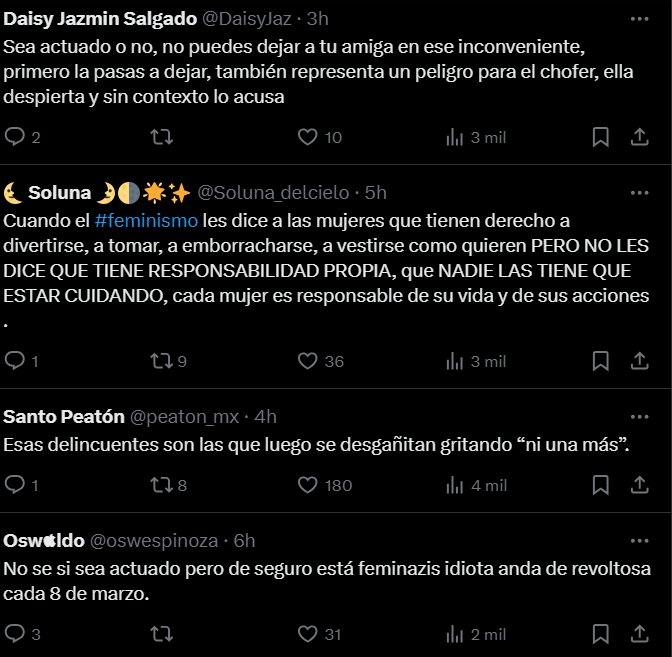
Task: Open Santo Peatón's profile name
Action: pos(64,417)
